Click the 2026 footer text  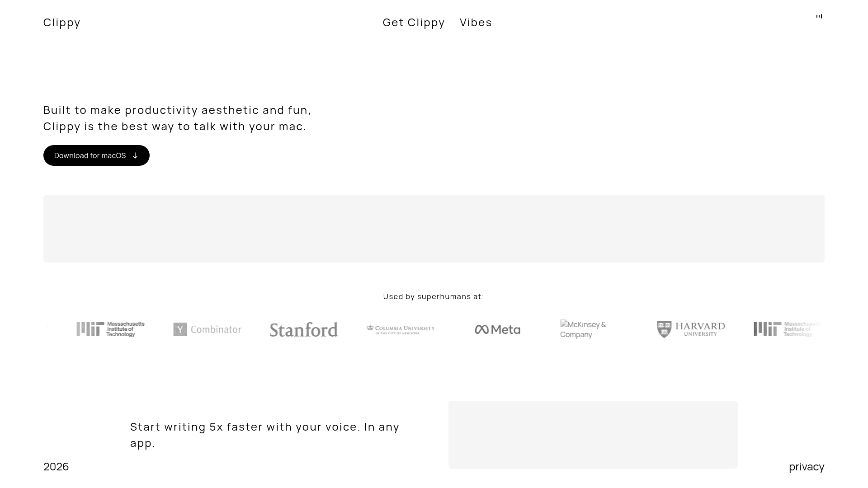pos(56,466)
